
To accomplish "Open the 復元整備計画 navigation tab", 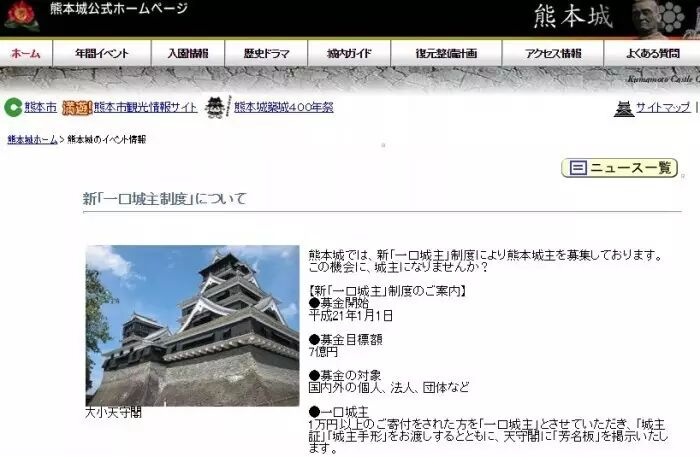I will coord(446,54).
